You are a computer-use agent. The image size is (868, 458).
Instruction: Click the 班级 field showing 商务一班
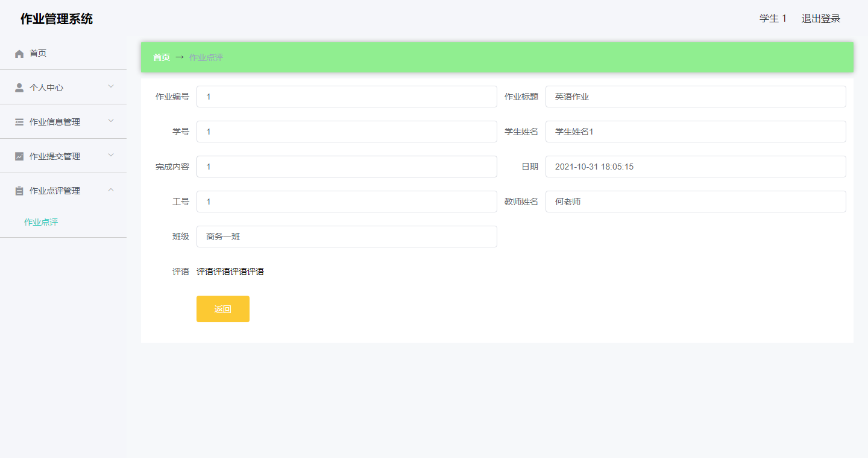coord(347,237)
